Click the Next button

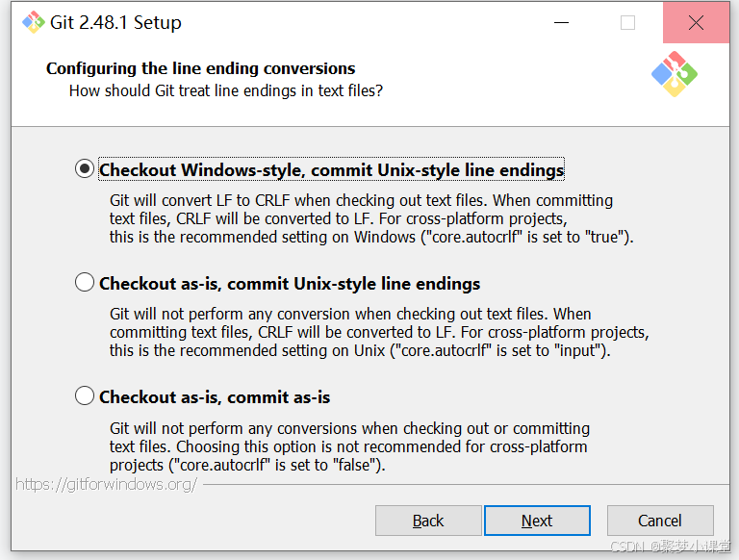pos(537,521)
